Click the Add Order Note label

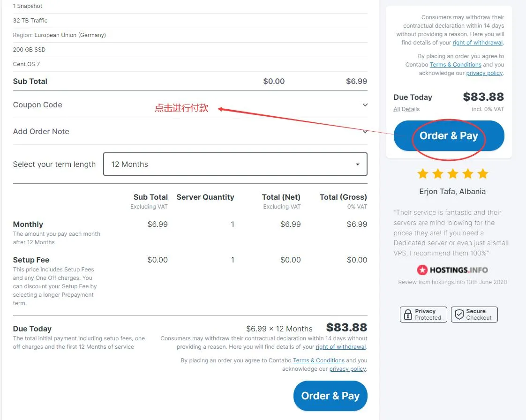coord(41,132)
